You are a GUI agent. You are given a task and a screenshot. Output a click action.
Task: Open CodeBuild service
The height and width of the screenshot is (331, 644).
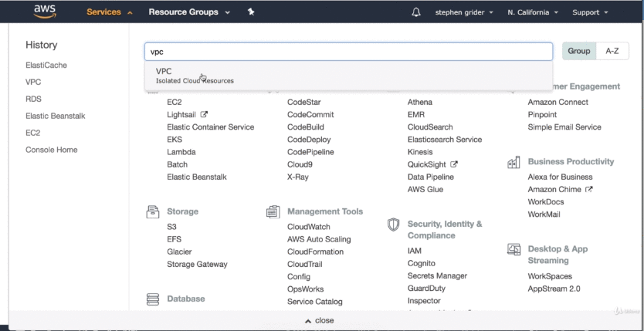pos(306,127)
